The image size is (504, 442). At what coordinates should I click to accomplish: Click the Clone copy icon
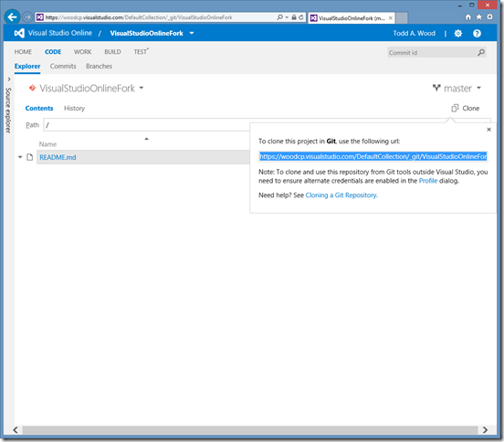(x=455, y=108)
